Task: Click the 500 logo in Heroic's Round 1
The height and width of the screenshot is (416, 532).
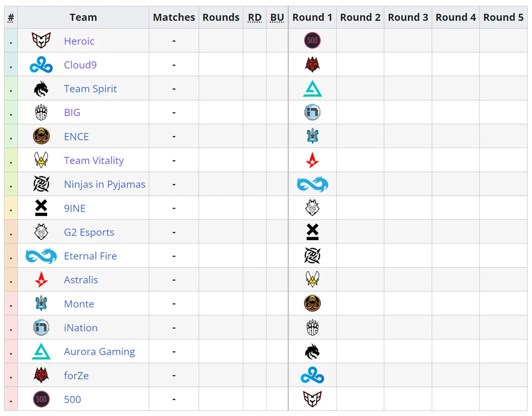Action: pyautogui.click(x=312, y=40)
